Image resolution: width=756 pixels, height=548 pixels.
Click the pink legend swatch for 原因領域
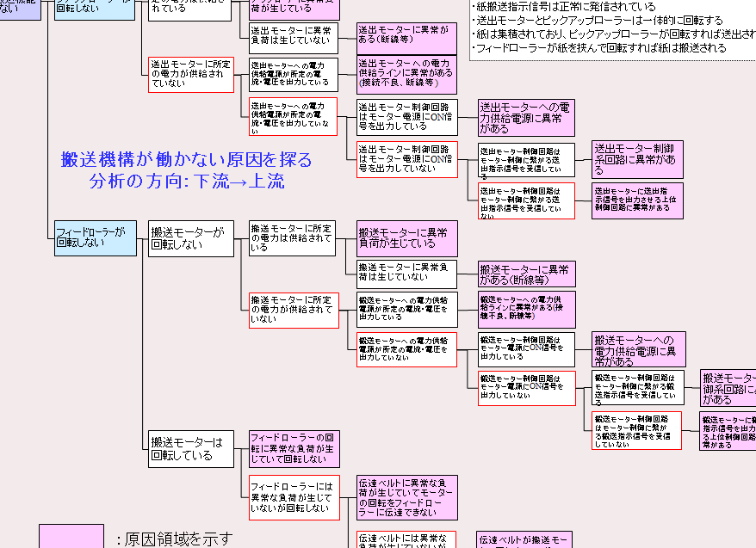pyautogui.click(x=71, y=537)
